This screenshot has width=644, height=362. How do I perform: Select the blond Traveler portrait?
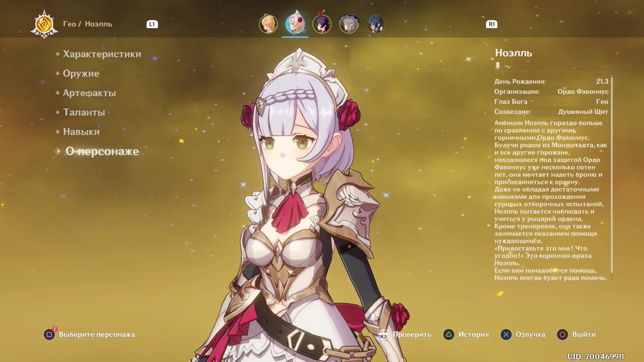[268, 24]
